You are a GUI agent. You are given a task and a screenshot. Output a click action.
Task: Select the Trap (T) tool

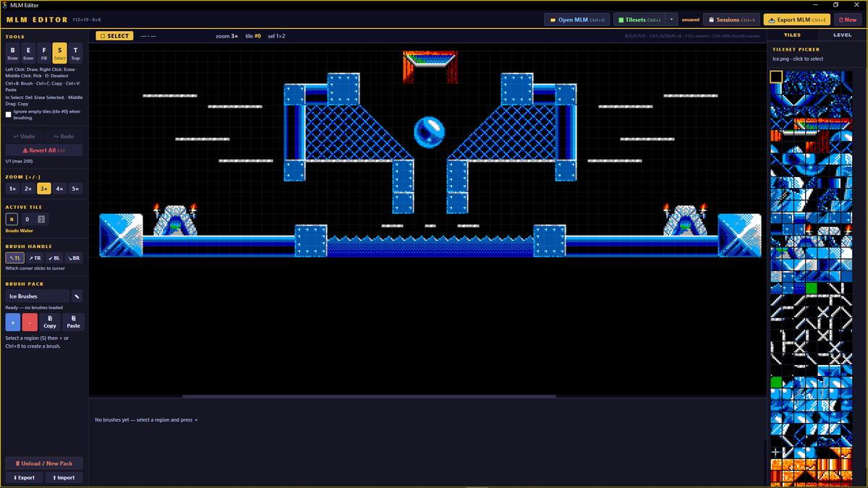point(75,53)
